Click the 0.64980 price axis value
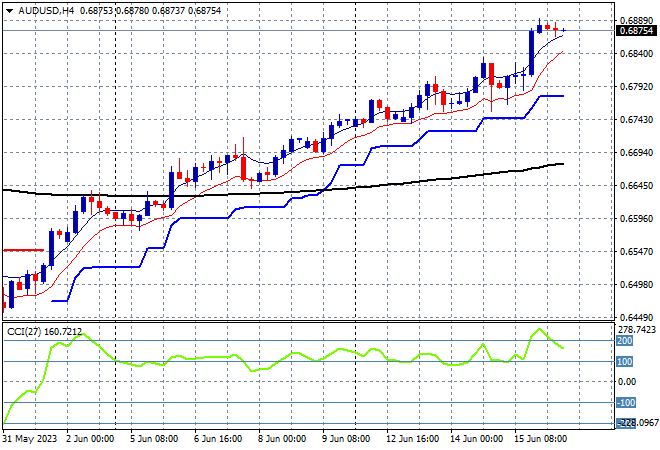This screenshot has width=660, height=450. click(636, 285)
